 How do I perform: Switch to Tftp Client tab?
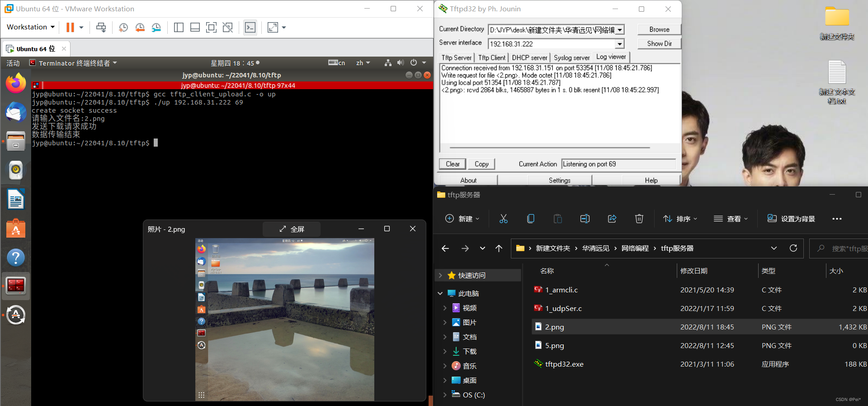(492, 57)
